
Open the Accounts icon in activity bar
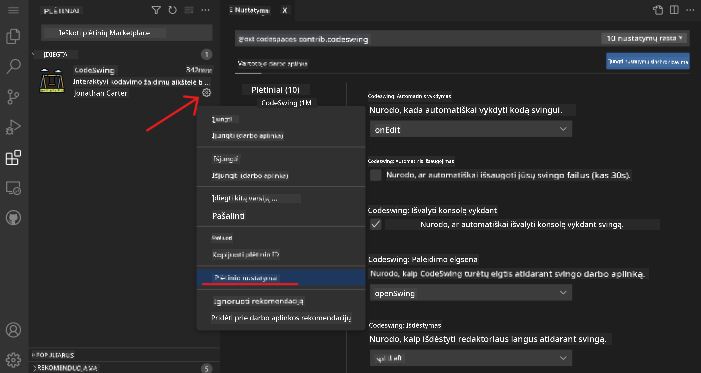(13, 330)
